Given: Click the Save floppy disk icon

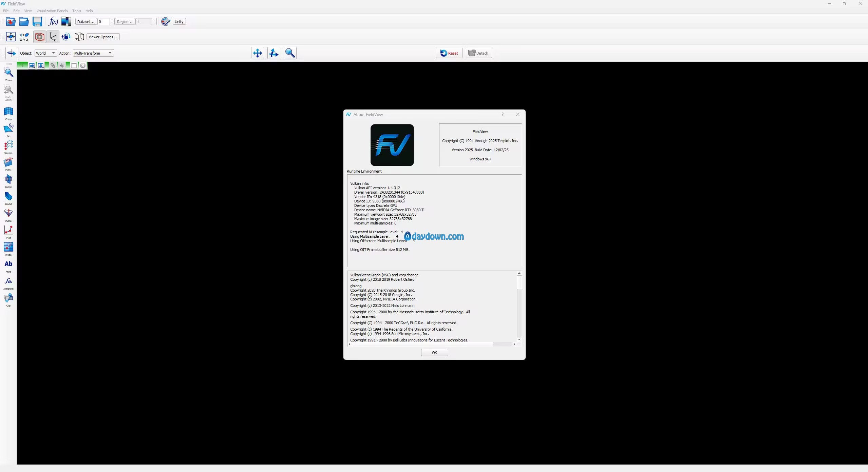Looking at the screenshot, I should [x=37, y=22].
